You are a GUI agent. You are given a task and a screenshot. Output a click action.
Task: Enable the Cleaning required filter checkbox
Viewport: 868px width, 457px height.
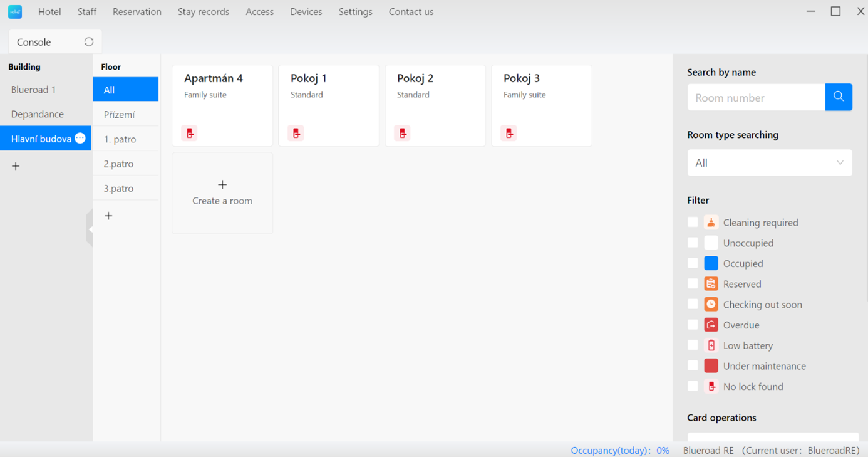pos(693,222)
